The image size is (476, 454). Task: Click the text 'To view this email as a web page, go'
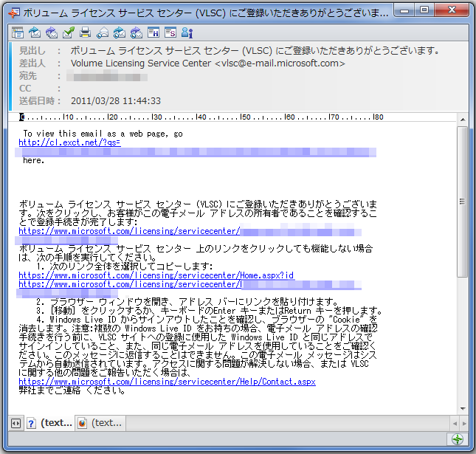103,134
